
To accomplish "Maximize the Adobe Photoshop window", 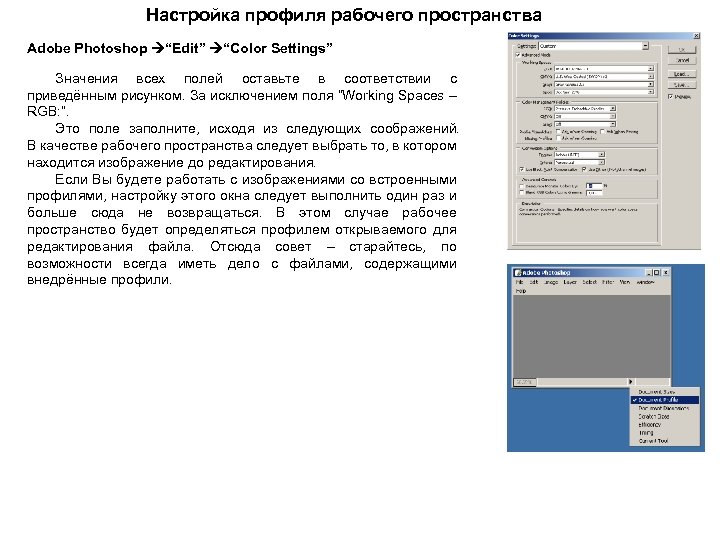I will tap(657, 272).
